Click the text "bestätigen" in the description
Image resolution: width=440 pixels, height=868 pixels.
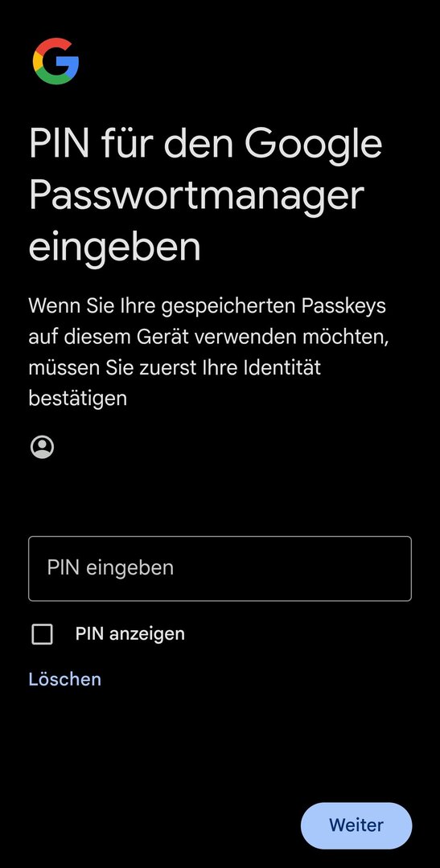[x=77, y=398]
